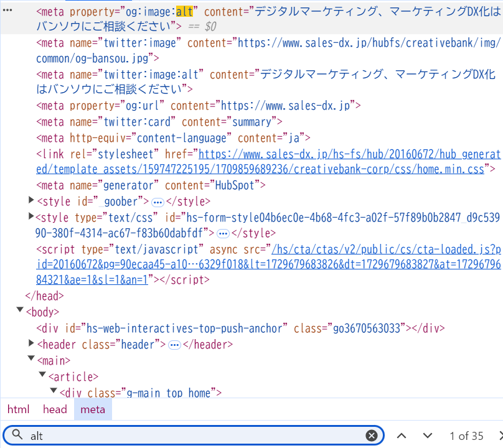
Task: Collapse the main element
Action: [x=31, y=358]
